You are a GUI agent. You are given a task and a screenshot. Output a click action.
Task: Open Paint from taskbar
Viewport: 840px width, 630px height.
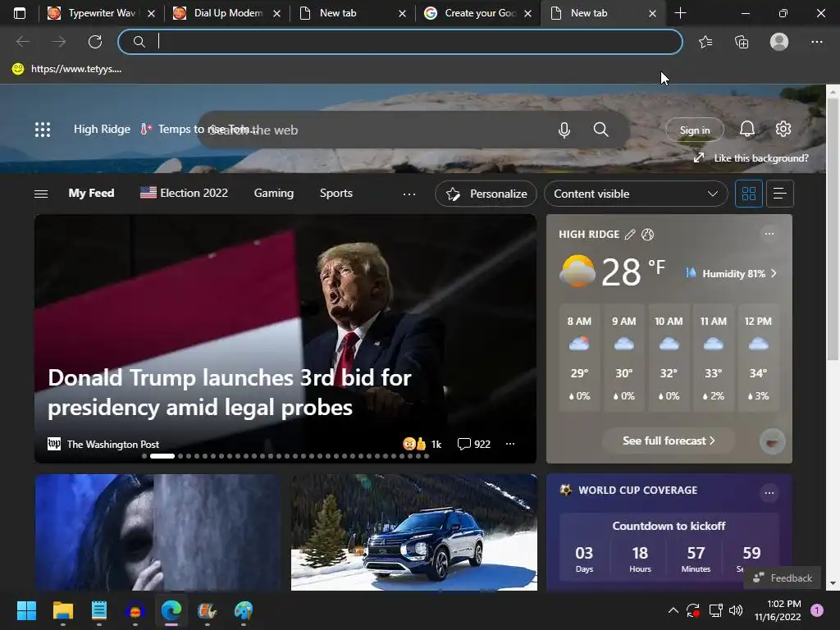click(x=243, y=610)
